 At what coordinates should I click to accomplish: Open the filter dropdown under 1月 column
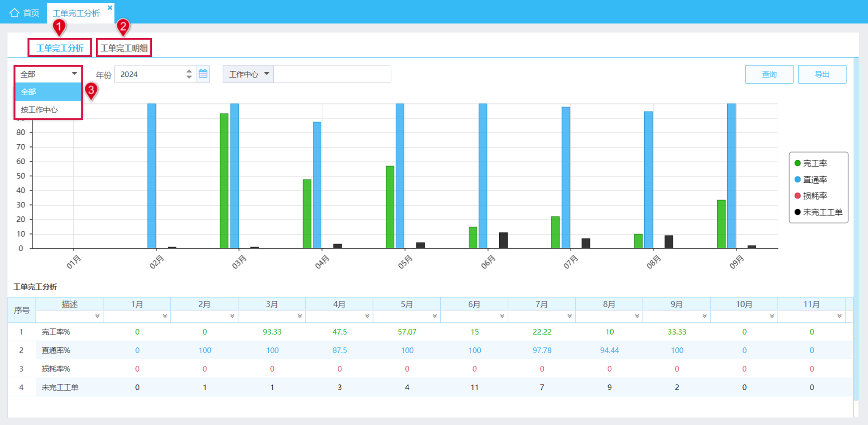[x=164, y=316]
